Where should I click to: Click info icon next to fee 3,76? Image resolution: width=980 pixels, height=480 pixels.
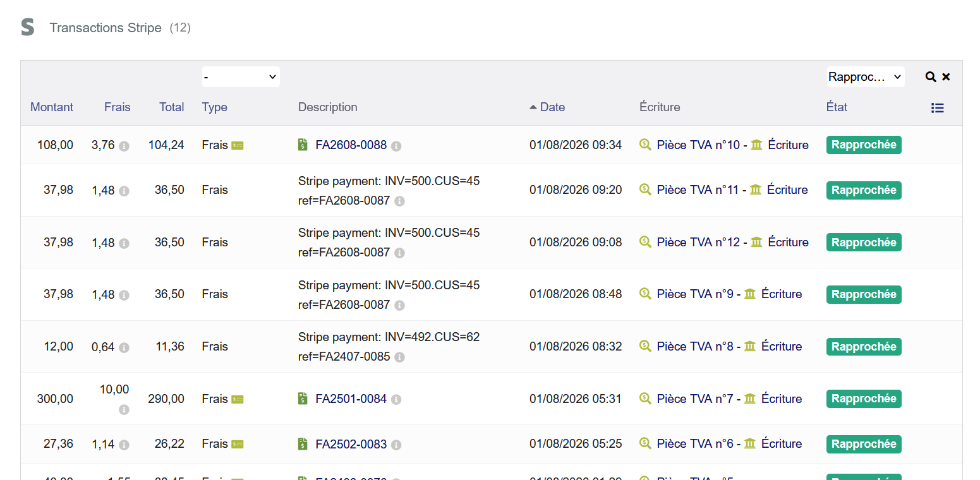(124, 146)
